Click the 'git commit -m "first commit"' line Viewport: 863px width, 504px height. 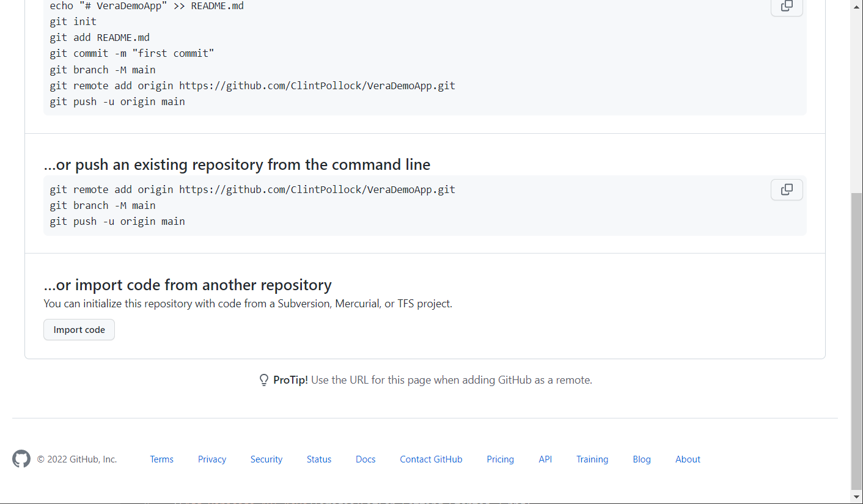132,53
